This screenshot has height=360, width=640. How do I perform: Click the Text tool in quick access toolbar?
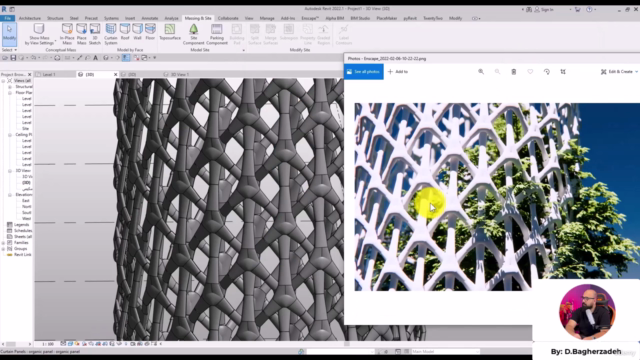point(96,58)
